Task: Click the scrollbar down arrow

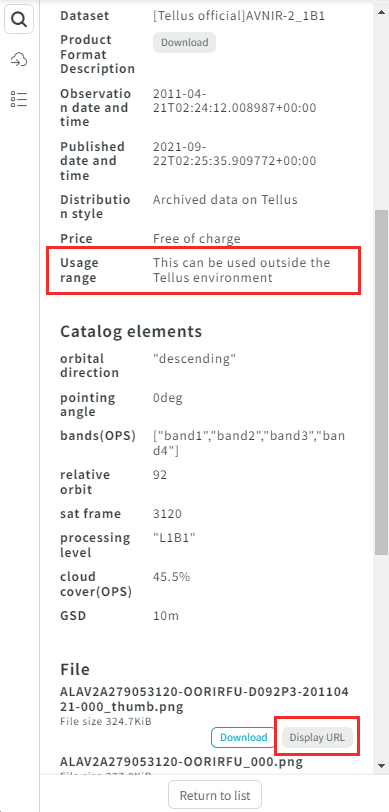Action: [381, 765]
